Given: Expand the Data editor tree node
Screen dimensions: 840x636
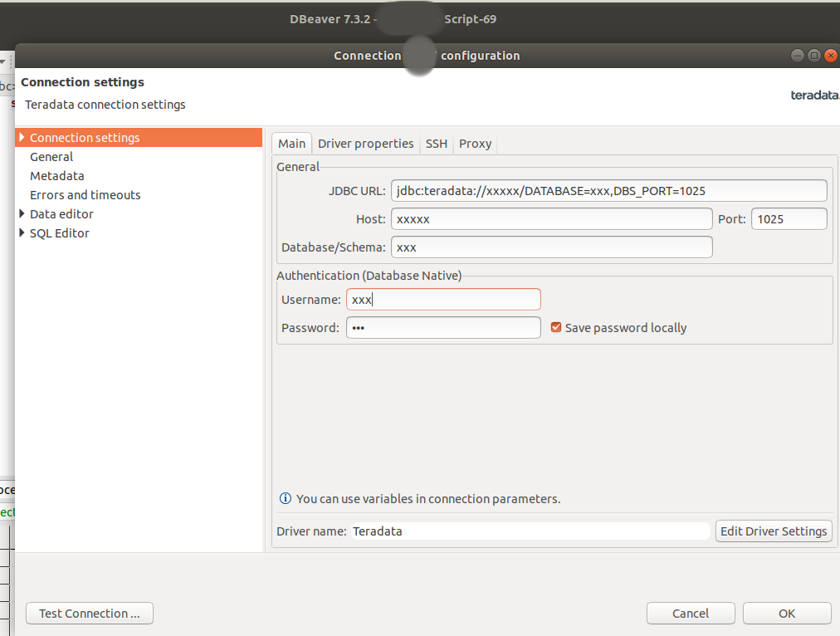Looking at the screenshot, I should pos(22,213).
